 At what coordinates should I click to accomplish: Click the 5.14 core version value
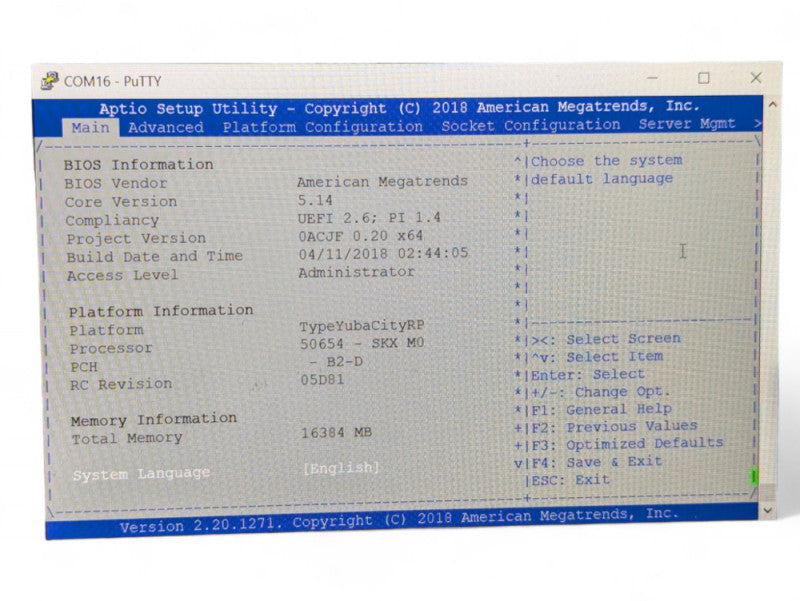315,200
